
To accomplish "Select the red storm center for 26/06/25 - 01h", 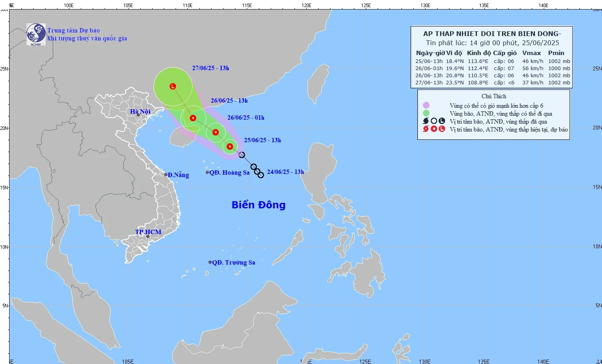I will click(216, 132).
